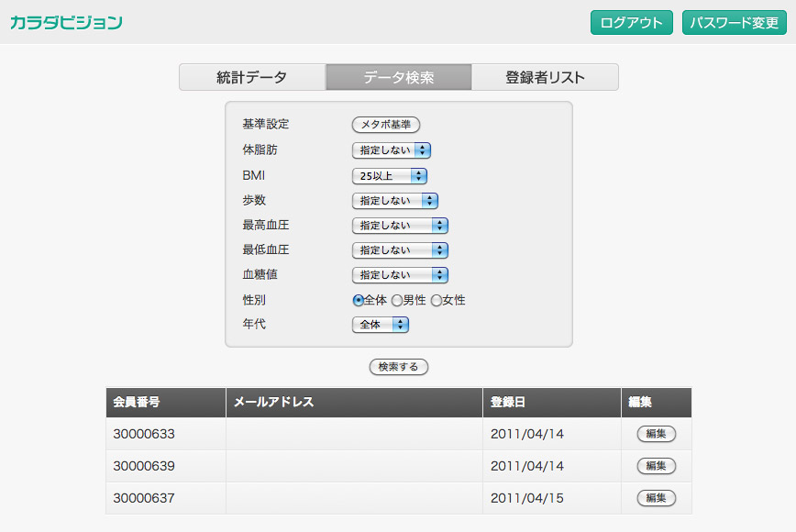Open the BMI 25以上 dropdown
Viewport: 796px width, 532px height.
tap(390, 176)
